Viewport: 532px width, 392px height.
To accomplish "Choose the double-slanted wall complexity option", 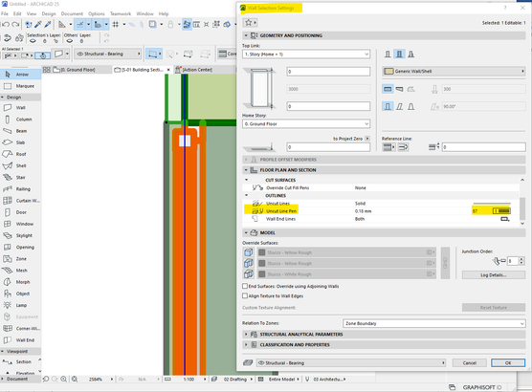I will (410, 106).
